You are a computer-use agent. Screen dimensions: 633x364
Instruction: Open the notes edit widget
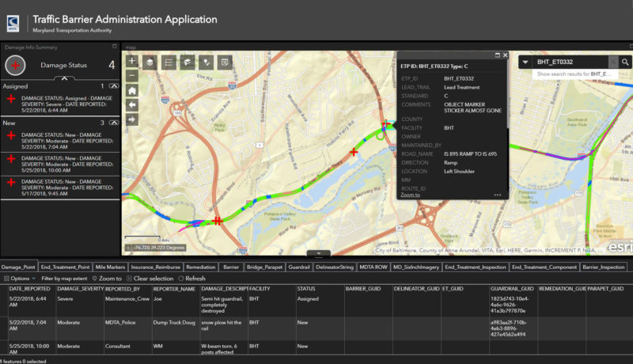point(225,63)
